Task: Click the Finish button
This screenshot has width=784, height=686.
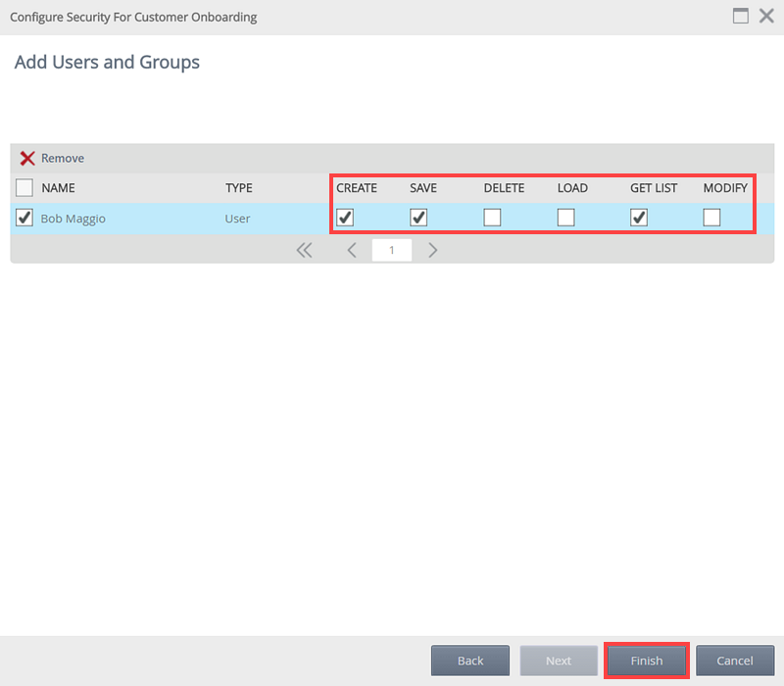Action: pyautogui.click(x=647, y=661)
